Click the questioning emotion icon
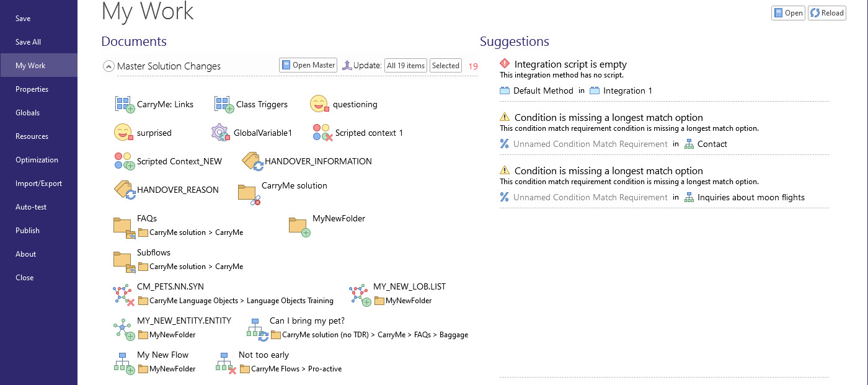868x385 pixels. (x=320, y=104)
